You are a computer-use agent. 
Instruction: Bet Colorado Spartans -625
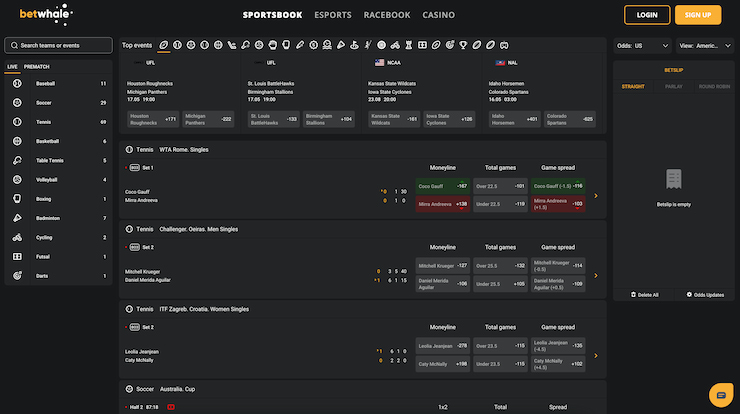click(x=570, y=119)
